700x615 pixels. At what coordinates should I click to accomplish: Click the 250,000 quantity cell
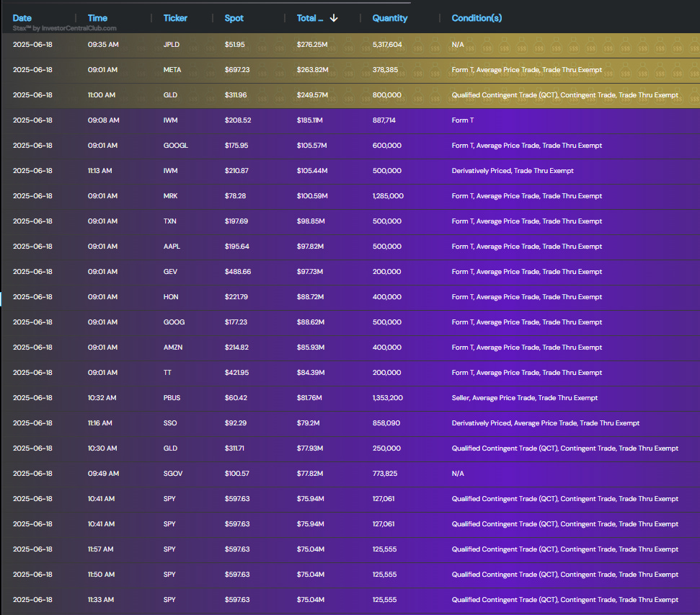(x=386, y=448)
